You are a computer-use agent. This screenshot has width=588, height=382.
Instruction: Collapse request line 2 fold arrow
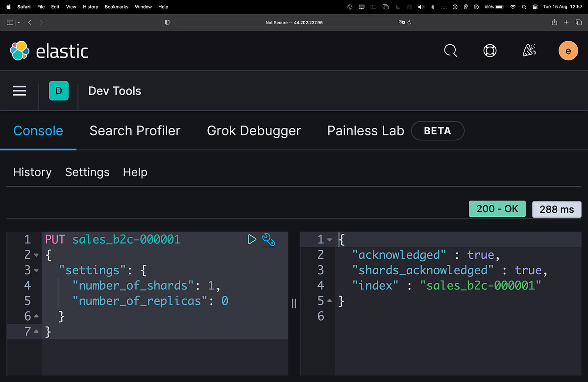36,255
